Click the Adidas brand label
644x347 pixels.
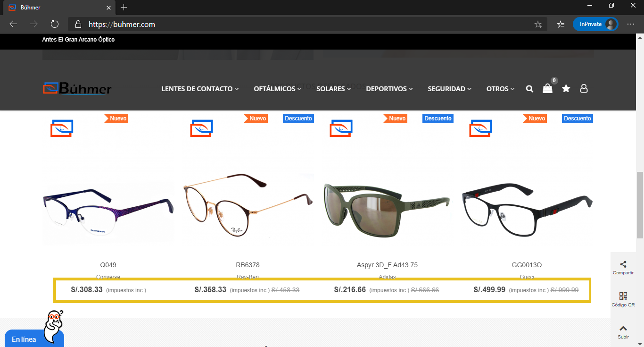point(388,277)
